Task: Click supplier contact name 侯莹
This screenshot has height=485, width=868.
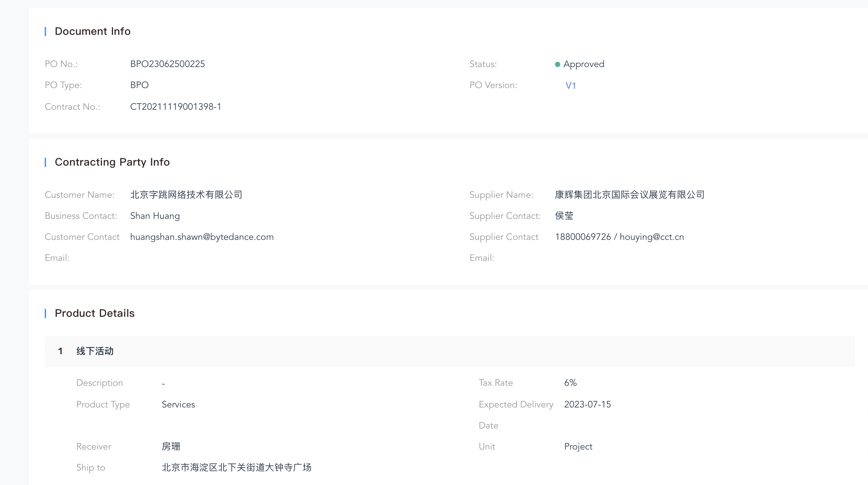Action: (564, 216)
